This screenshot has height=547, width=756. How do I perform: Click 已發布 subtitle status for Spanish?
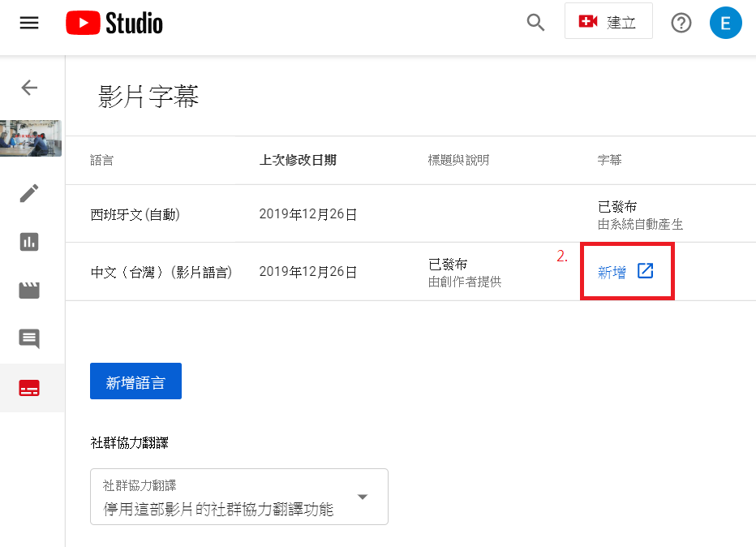pyautogui.click(x=617, y=206)
